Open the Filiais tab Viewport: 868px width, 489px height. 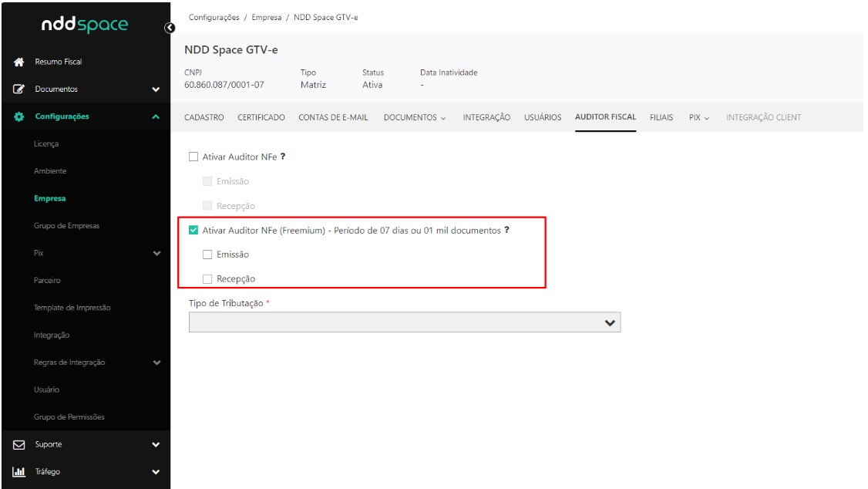[661, 117]
